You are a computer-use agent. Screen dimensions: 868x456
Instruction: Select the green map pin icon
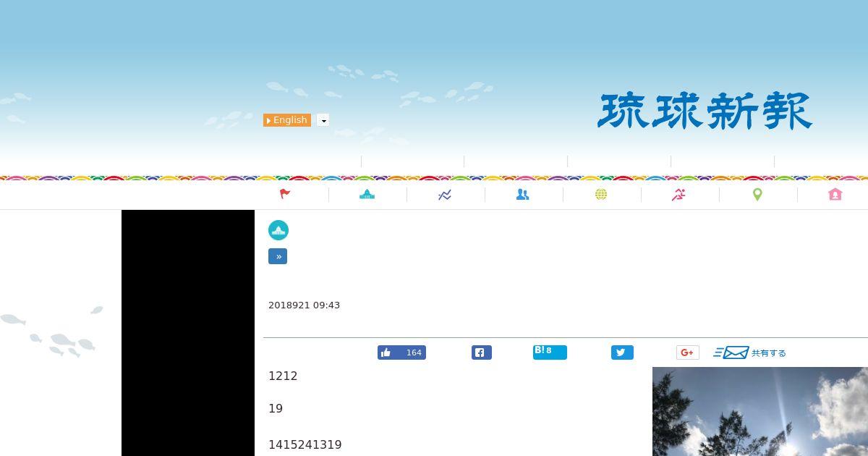757,194
